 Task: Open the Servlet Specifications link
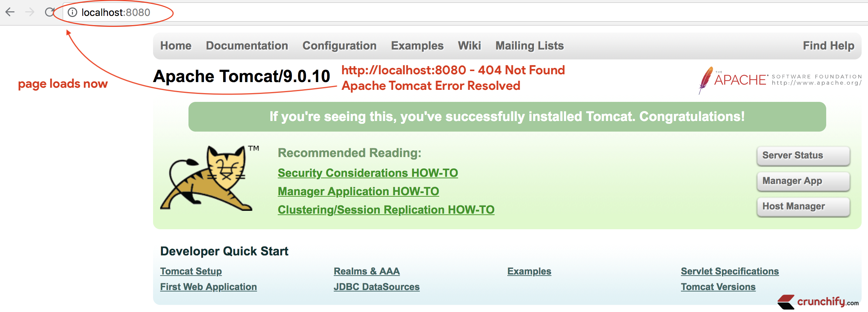(730, 271)
